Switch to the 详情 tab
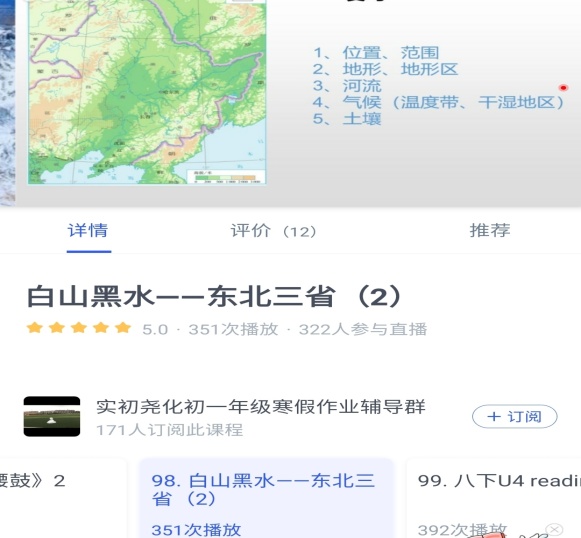The image size is (581, 538). tap(88, 230)
